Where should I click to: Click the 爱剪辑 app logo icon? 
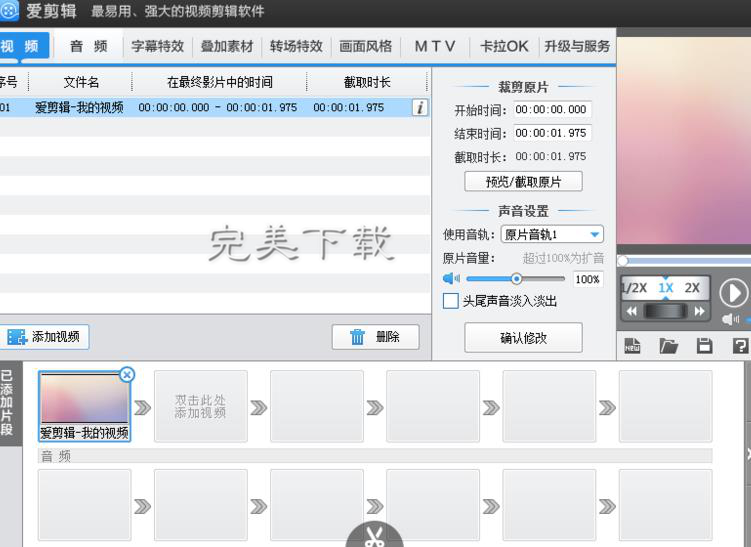[x=8, y=11]
